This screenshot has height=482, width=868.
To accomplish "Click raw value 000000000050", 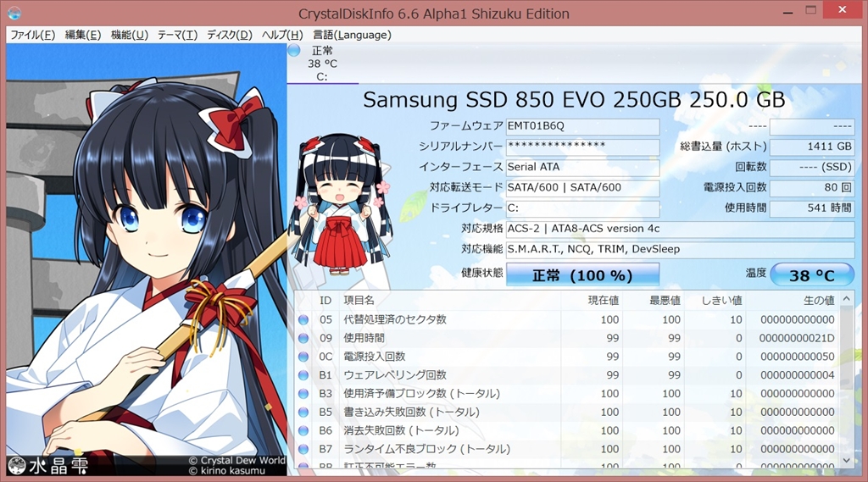I will (797, 357).
